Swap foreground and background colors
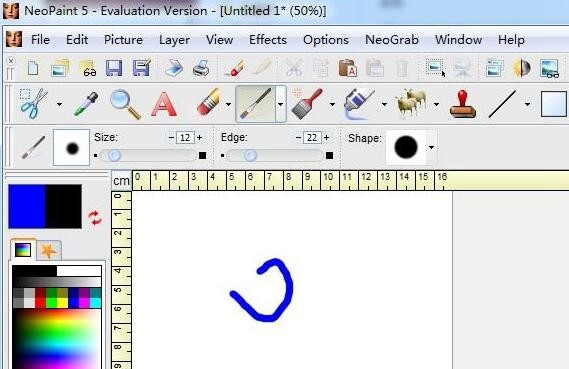 95,218
